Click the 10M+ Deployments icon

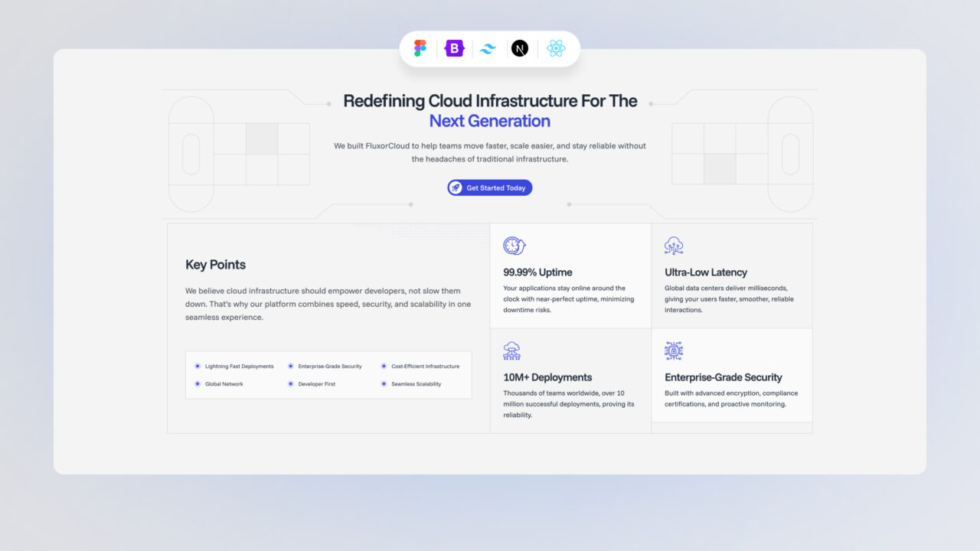(512, 351)
